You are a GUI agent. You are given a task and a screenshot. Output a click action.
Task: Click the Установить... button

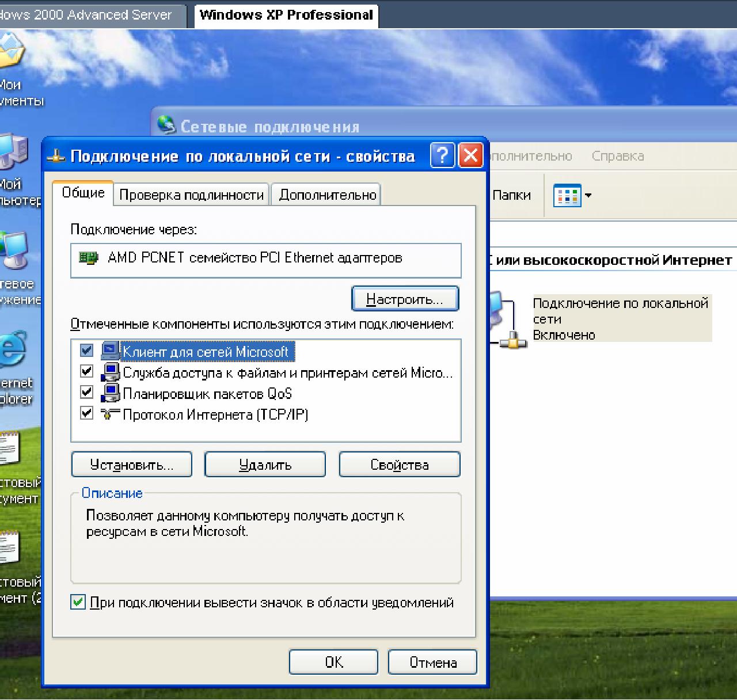tap(131, 465)
